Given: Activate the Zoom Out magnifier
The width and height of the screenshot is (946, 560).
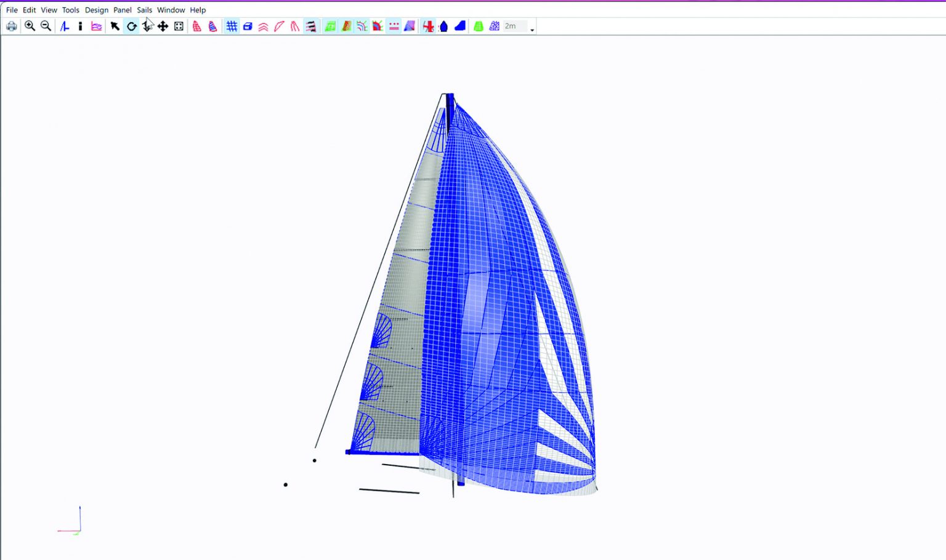Looking at the screenshot, I should (45, 26).
